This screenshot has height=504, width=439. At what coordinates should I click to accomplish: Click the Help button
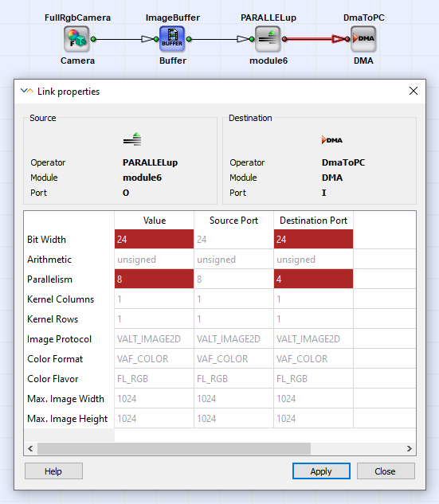coord(53,471)
